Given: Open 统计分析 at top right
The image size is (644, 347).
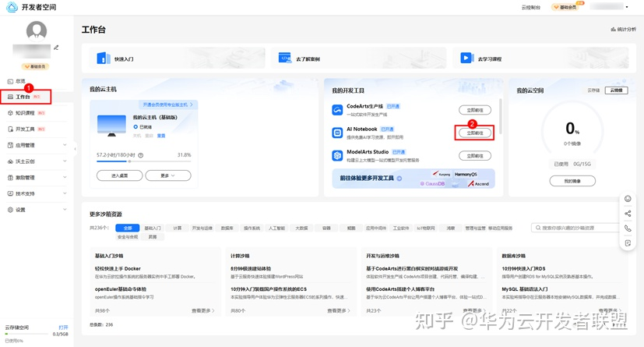Looking at the screenshot, I should (x=623, y=29).
